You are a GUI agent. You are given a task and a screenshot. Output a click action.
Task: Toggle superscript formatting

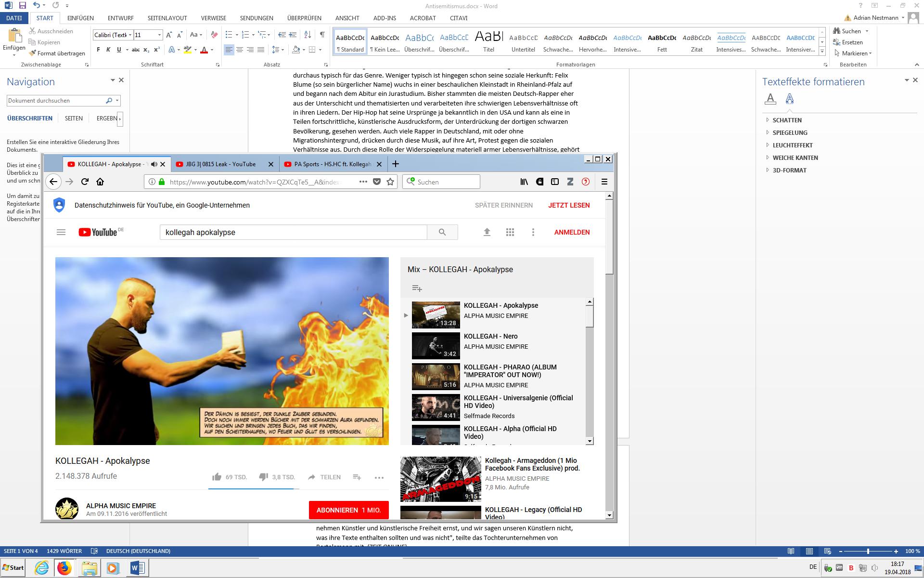[157, 50]
